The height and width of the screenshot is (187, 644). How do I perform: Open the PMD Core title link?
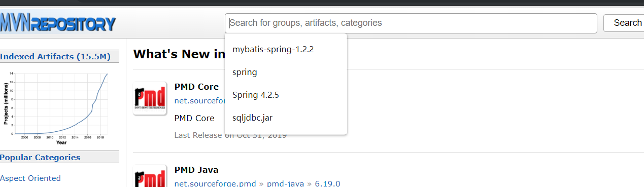[x=196, y=87]
